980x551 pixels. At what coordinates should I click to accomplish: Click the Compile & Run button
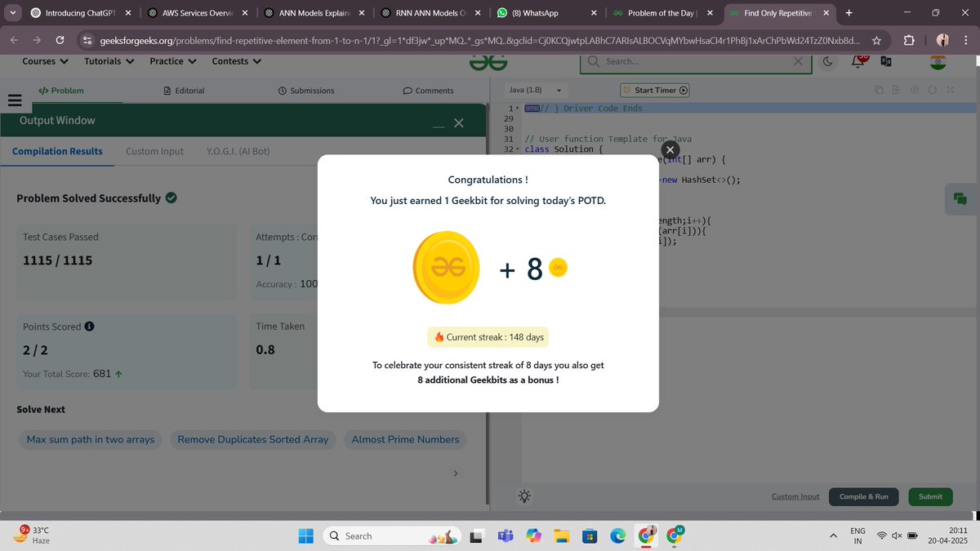864,496
